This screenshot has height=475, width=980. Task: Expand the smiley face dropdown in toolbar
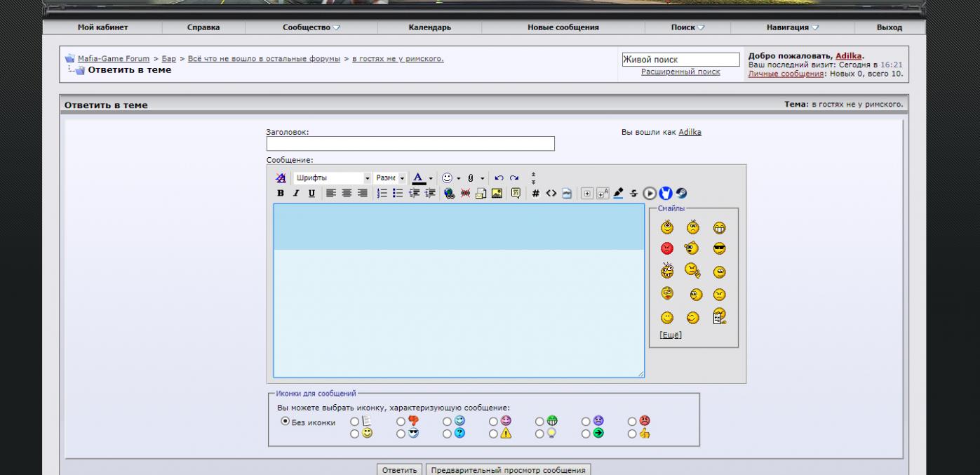pos(458,178)
